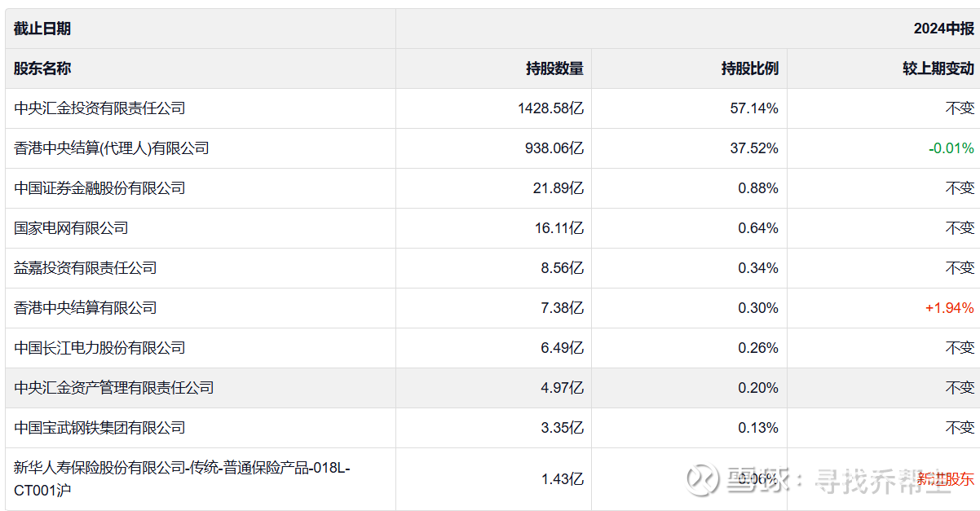Open 中央汇金投资有限责任公司 shareholder link

coord(99,108)
